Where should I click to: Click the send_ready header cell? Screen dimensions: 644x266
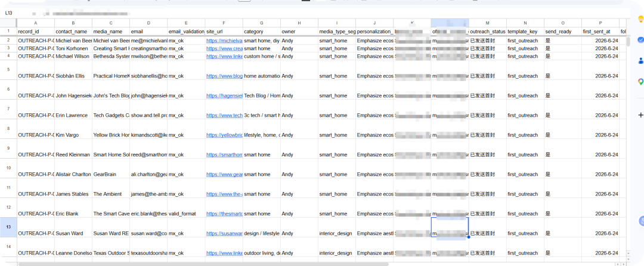click(x=563, y=31)
